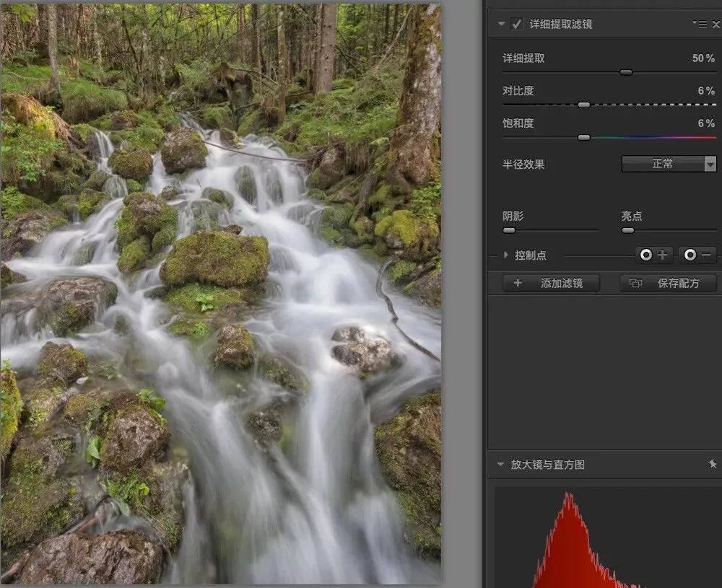This screenshot has height=588, width=722.
Task: Adjust the 饱和度 slider handle
Action: (584, 138)
